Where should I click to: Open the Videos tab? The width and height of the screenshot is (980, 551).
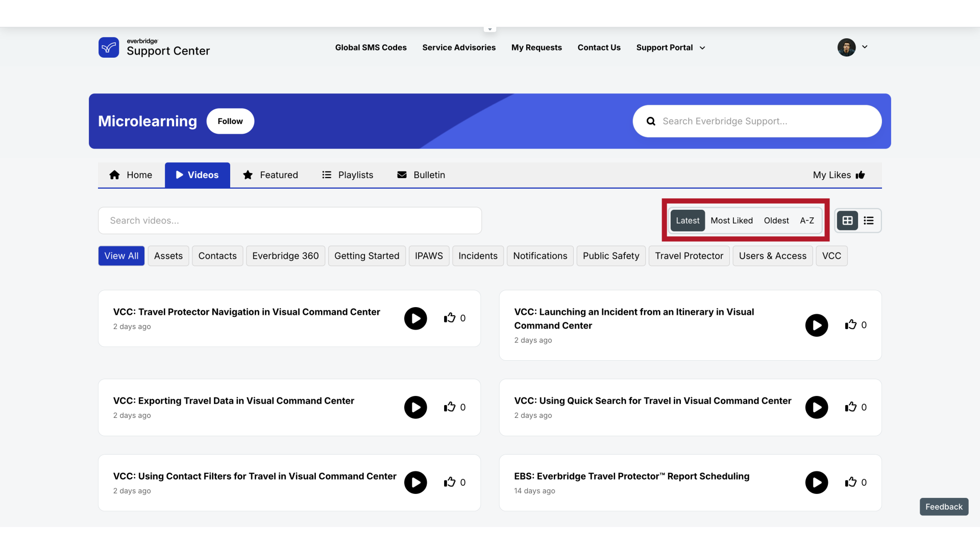click(x=197, y=175)
